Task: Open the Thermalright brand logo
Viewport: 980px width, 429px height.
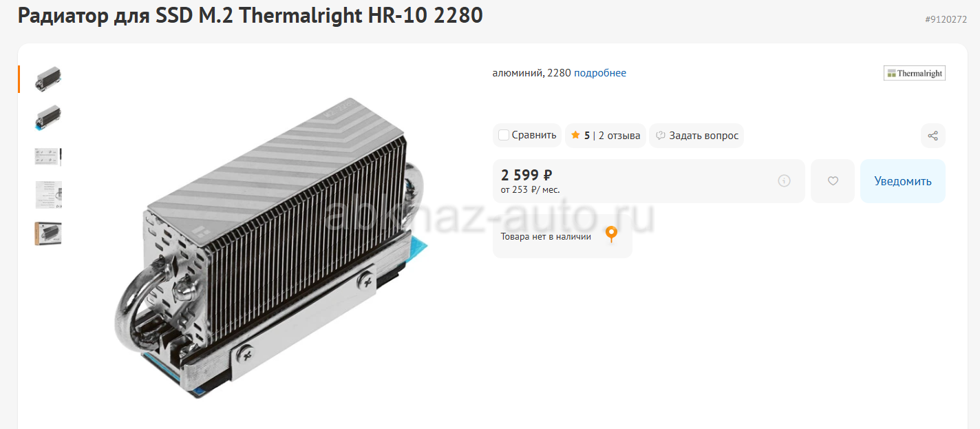Action: pos(915,73)
